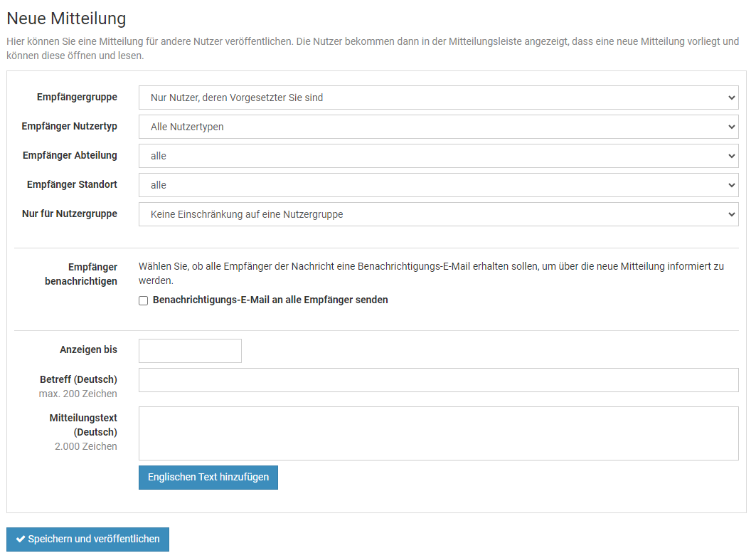
Task: Click the Empfänger benachrichtigen label
Action: click(x=81, y=274)
